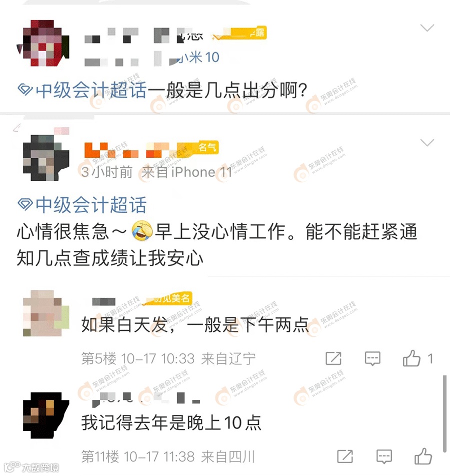Tap the super-topic diamond icon in first post
The image size is (450, 476).
click(x=25, y=90)
